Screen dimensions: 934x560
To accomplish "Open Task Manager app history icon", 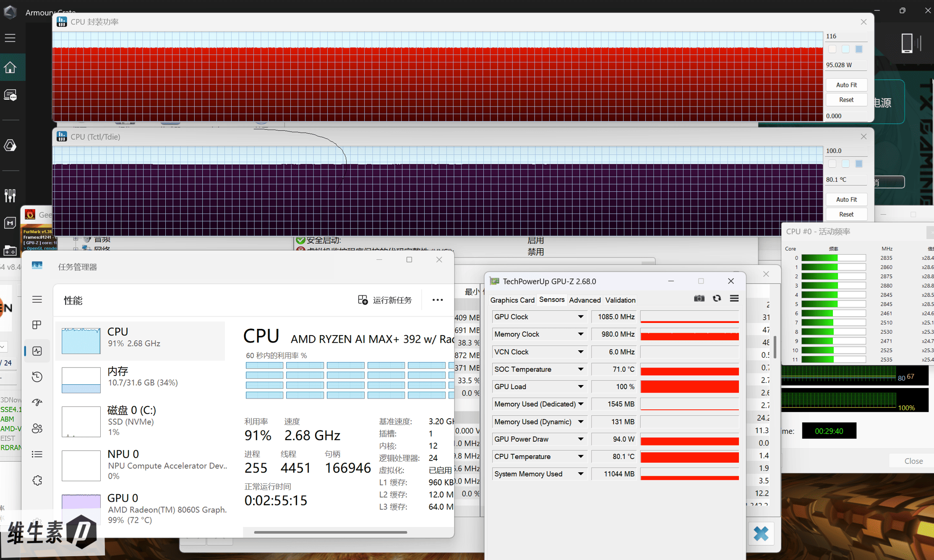I will tap(37, 377).
